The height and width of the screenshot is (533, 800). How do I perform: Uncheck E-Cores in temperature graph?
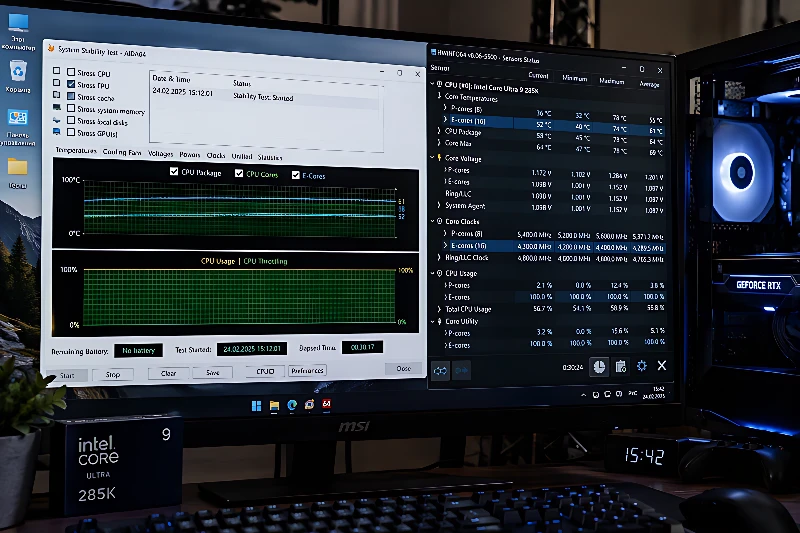pos(295,175)
